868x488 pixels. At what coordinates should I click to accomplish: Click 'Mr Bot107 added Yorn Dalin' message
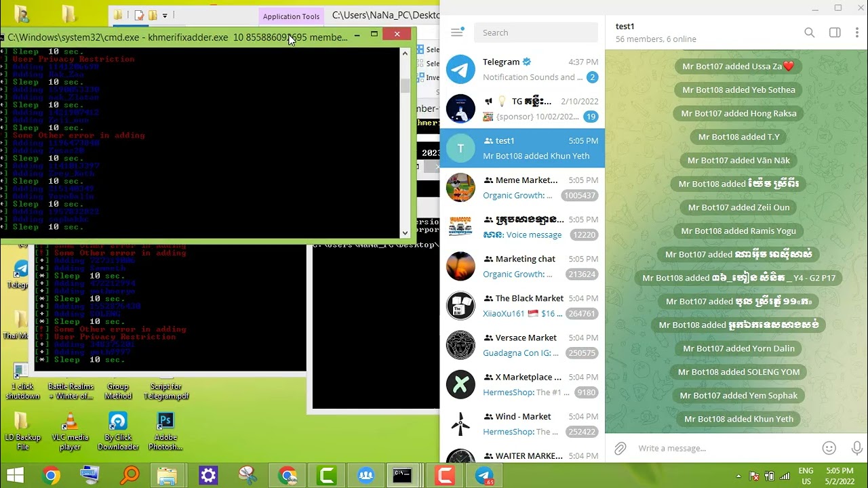tap(738, 348)
